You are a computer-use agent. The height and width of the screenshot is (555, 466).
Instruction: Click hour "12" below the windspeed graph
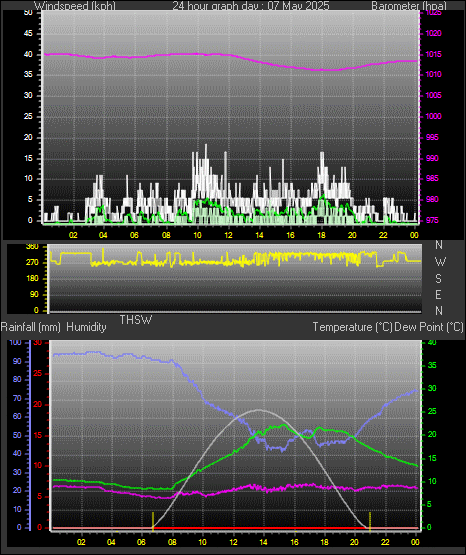pos(228,235)
